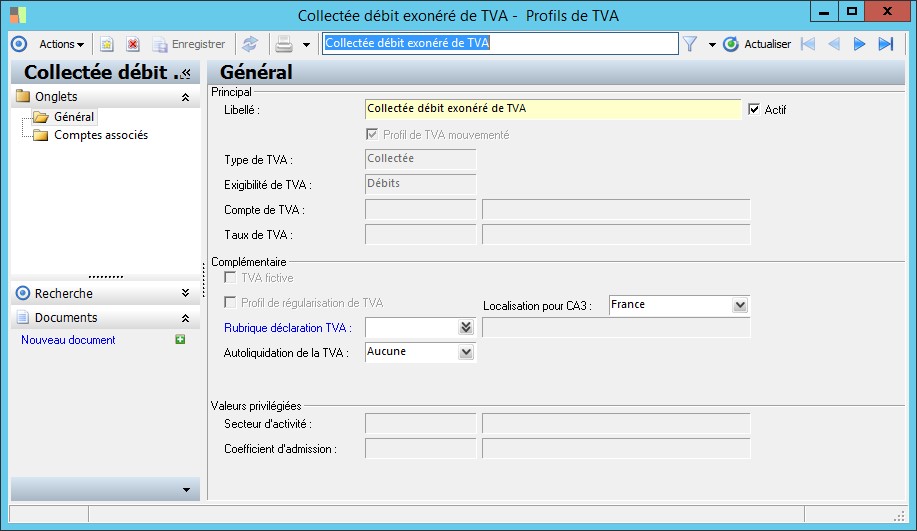
Task: Click the refresh arrows toolbar icon
Action: pos(250,44)
